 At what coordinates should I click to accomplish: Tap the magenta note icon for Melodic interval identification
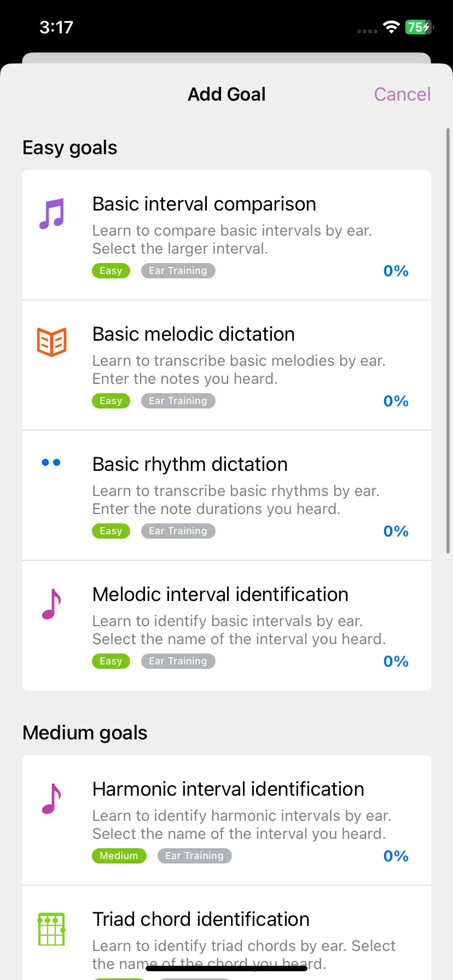[x=51, y=604]
